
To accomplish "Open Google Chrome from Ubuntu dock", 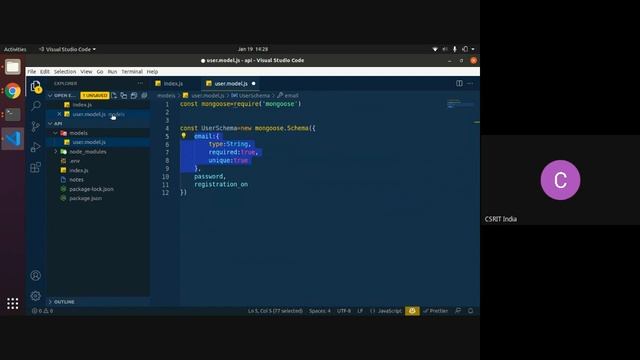I will click(13, 91).
